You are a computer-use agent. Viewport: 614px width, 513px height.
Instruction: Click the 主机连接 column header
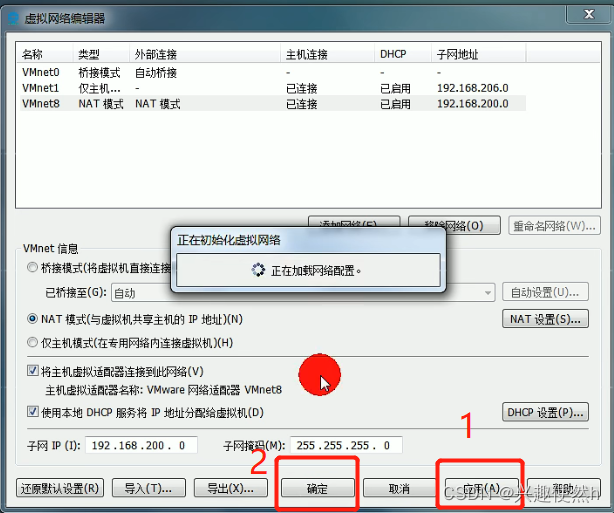[x=328, y=54]
